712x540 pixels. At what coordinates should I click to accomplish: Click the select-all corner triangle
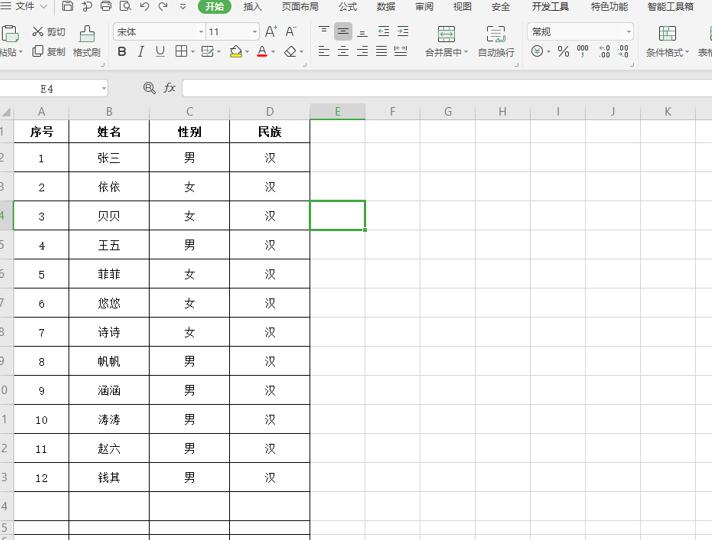(x=6, y=112)
